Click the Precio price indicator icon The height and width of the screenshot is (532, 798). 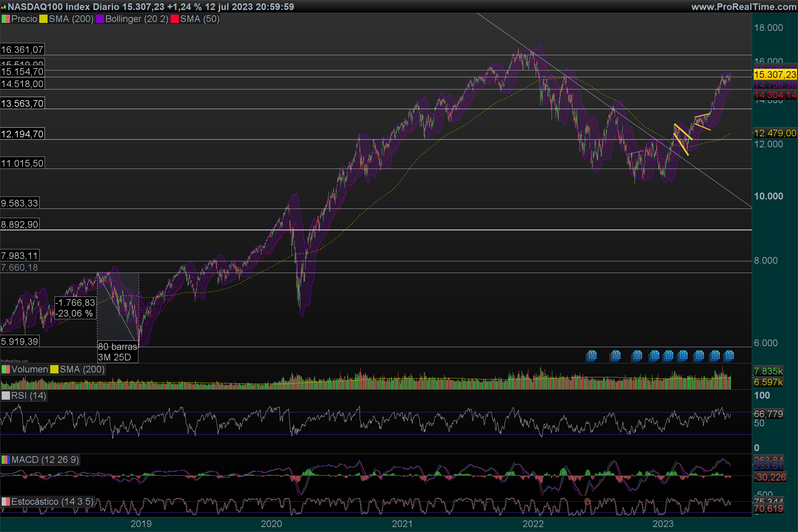[x=5, y=19]
